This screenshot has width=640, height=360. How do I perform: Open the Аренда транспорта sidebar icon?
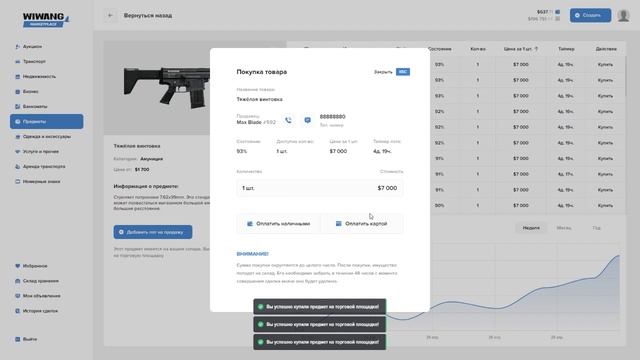[18, 167]
